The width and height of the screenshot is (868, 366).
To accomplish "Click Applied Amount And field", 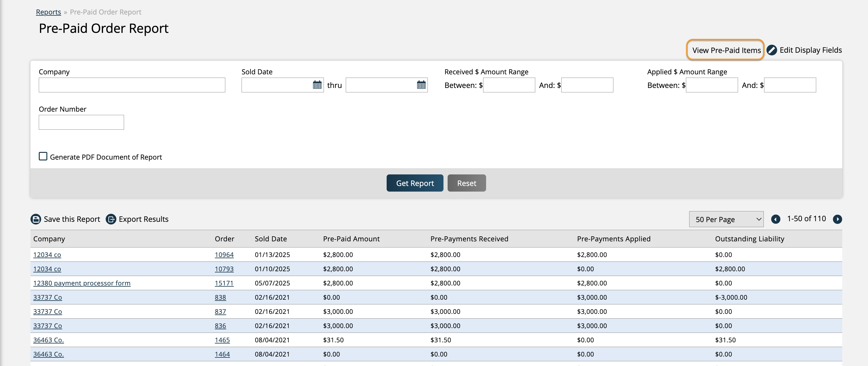I will pyautogui.click(x=790, y=85).
